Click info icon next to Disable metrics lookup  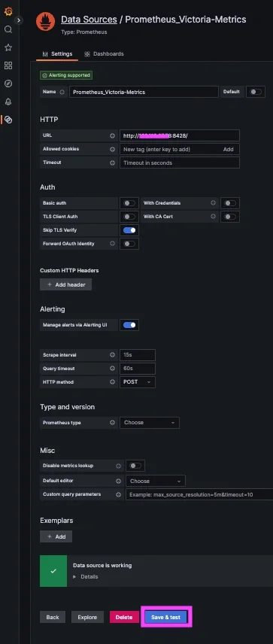tap(118, 466)
